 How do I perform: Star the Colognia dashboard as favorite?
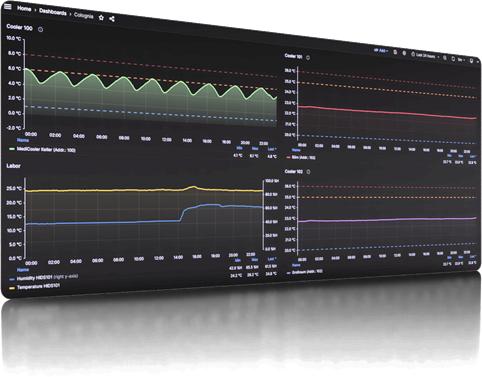101,18
